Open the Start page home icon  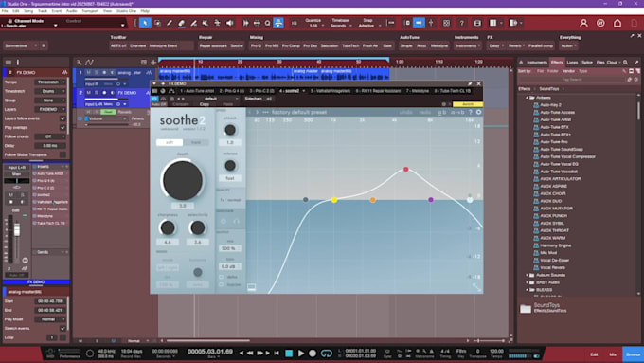pos(617,23)
